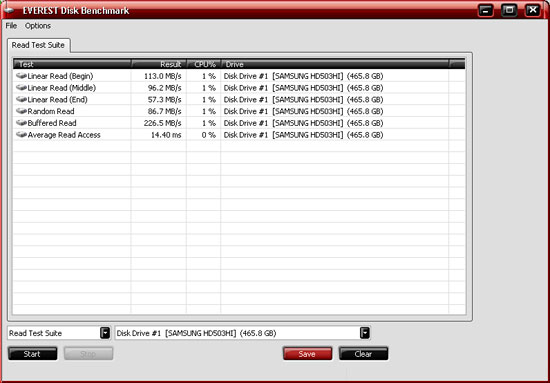Click the disk icon beside Buffered Read
The image size is (550, 383).
tap(21, 123)
